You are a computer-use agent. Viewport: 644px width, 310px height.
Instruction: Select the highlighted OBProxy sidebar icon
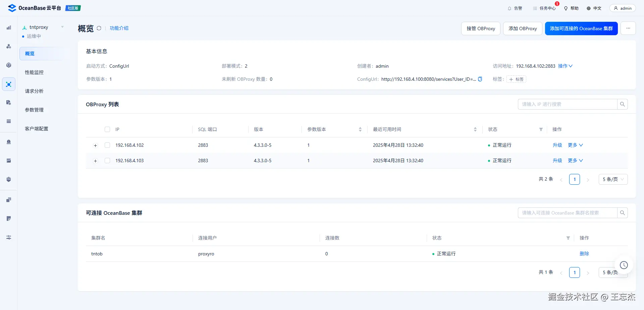coord(9,84)
